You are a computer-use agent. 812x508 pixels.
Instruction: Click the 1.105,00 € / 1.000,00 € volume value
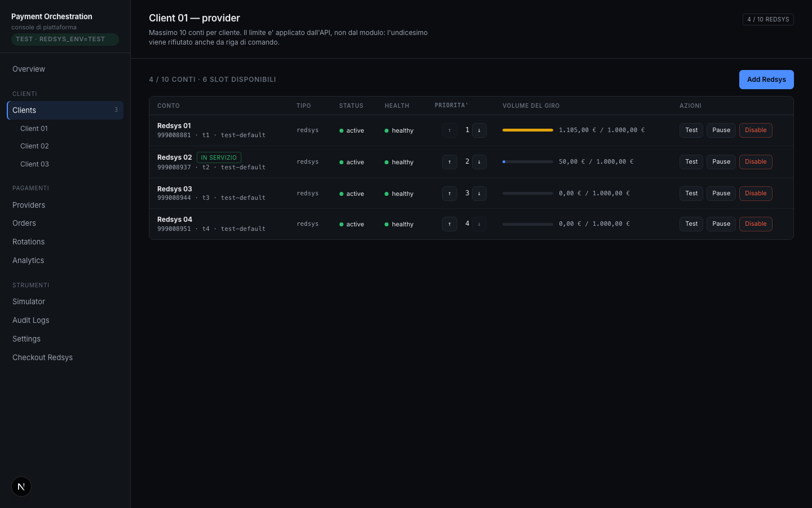pos(602,130)
